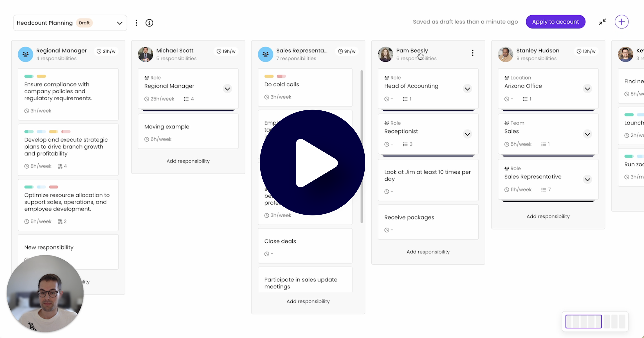Expand the Regional Manager role card chevron
This screenshot has width=644, height=338.
tap(227, 89)
